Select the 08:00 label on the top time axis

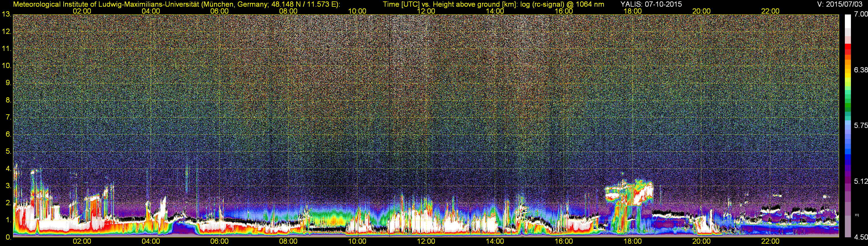(x=288, y=11)
